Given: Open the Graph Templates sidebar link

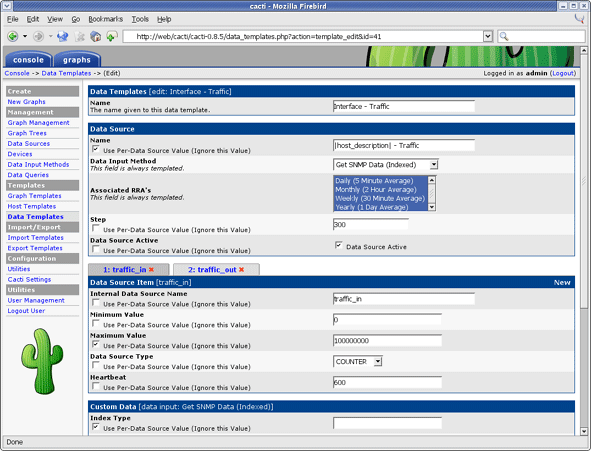Looking at the screenshot, I should pyautogui.click(x=34, y=196).
